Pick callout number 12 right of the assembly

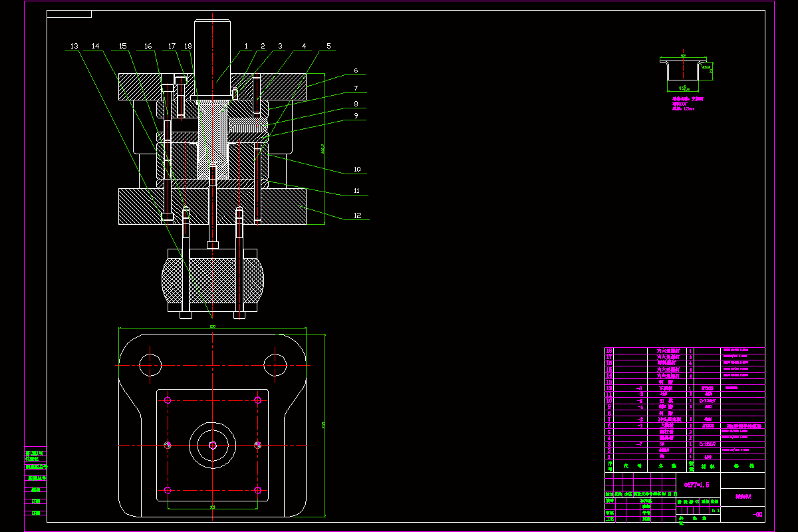[x=357, y=215]
